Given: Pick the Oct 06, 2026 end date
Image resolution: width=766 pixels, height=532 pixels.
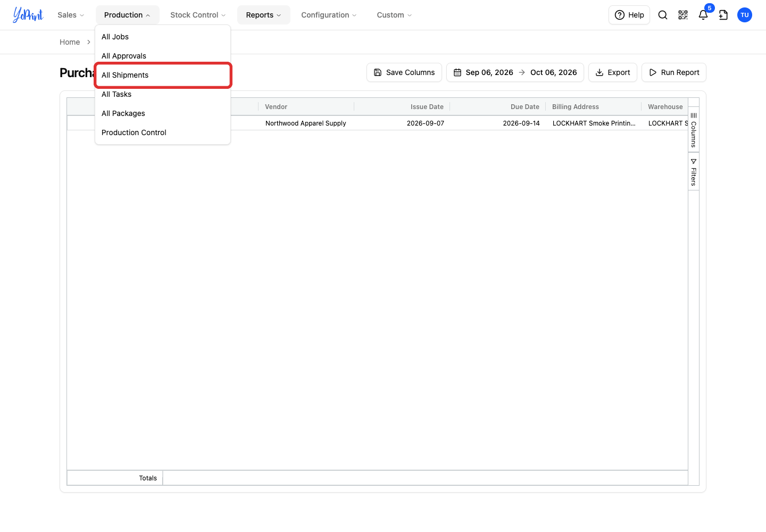Looking at the screenshot, I should click(554, 72).
